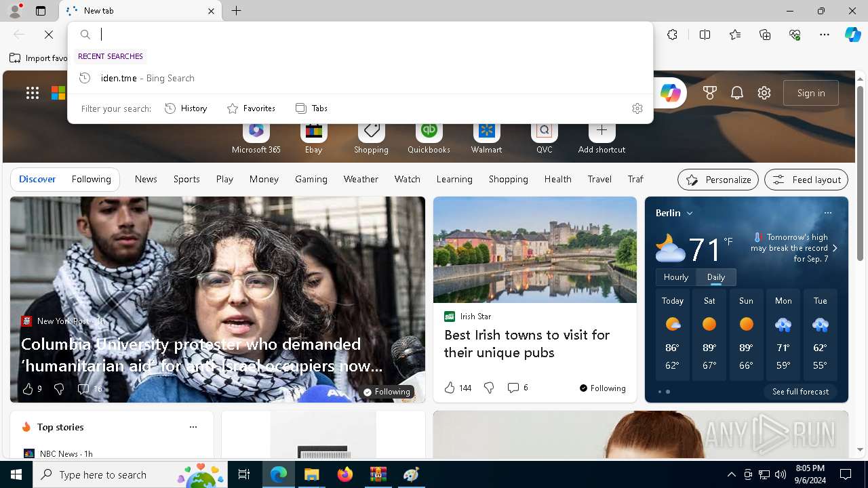Open the Favorites star toolbar icon
Image resolution: width=868 pixels, height=488 pixels.
735,35
